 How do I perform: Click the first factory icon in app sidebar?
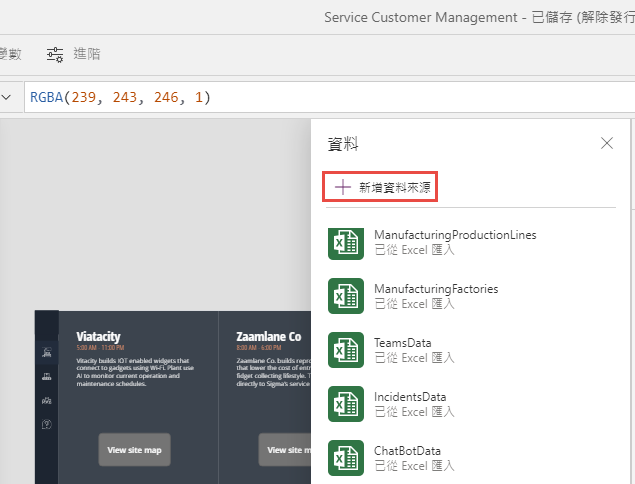click(x=46, y=352)
